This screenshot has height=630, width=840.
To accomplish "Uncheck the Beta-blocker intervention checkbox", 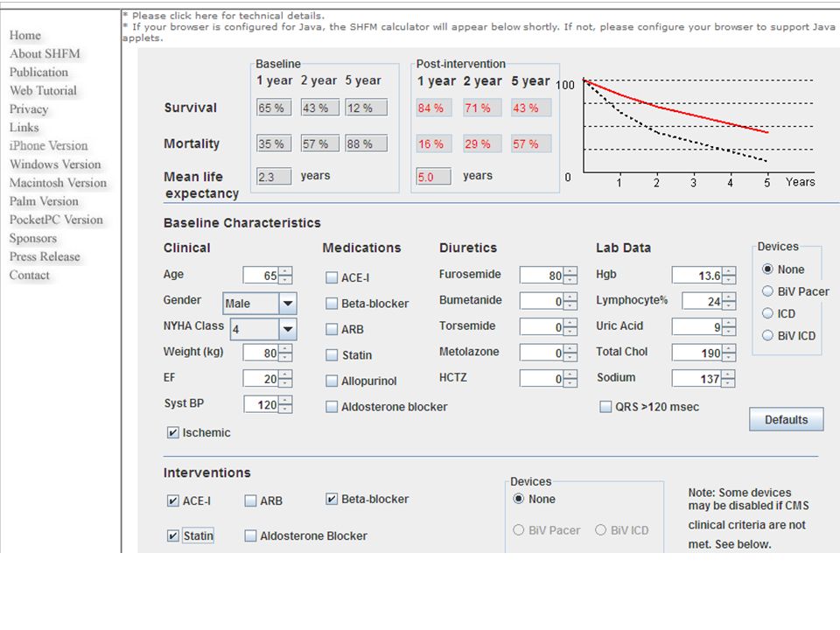I will (332, 500).
